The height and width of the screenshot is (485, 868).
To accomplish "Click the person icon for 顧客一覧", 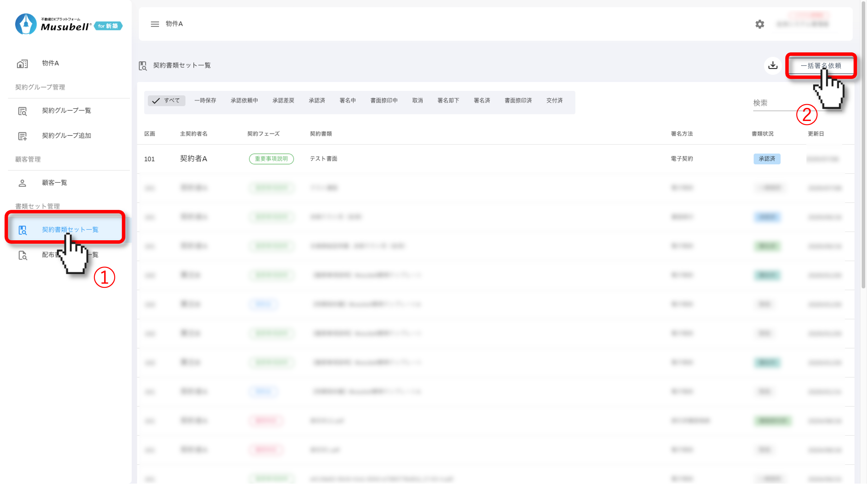I will point(22,183).
